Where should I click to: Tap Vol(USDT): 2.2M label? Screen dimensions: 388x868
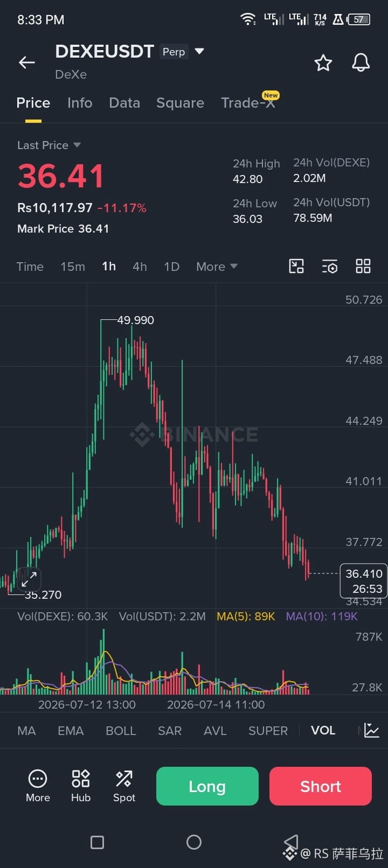point(162,617)
